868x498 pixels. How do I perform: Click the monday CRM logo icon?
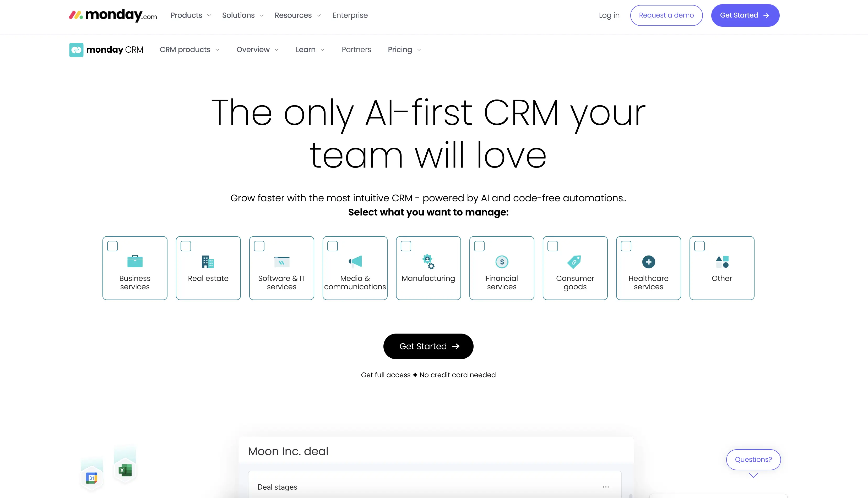pyautogui.click(x=76, y=49)
